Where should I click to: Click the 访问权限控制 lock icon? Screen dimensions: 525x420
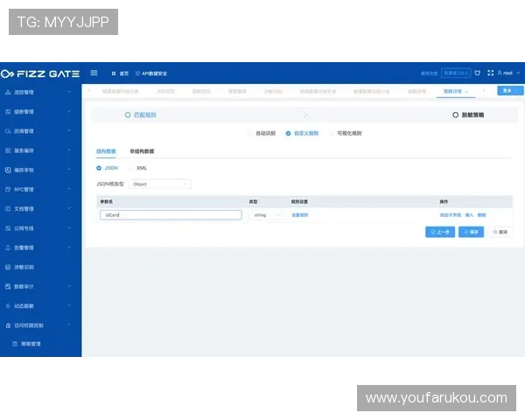pyautogui.click(x=8, y=325)
